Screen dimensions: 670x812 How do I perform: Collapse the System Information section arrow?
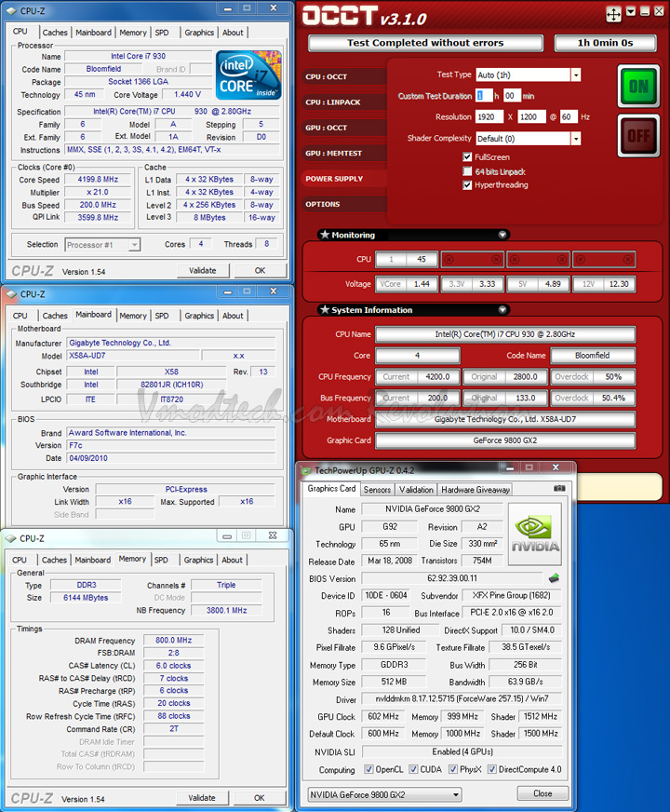(x=502, y=310)
